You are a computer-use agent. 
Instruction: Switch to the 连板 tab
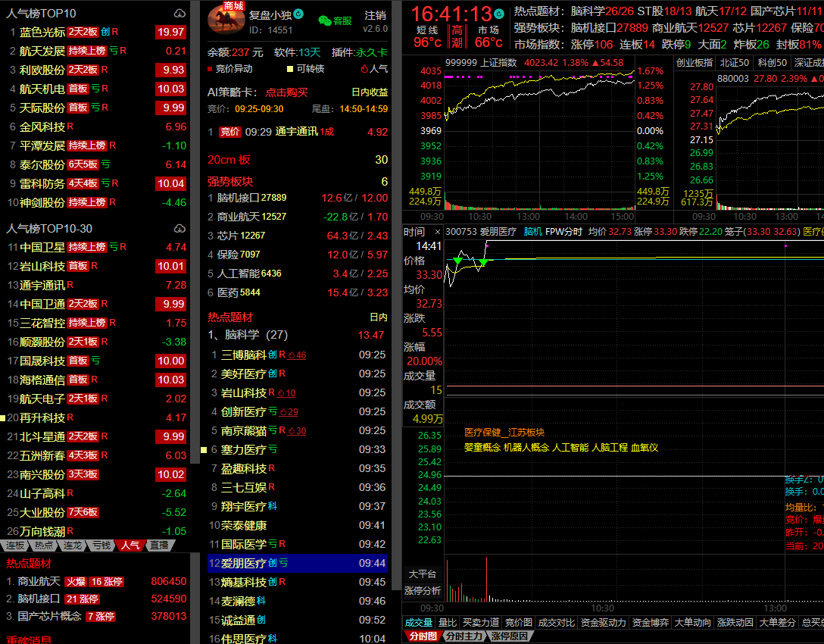15,546
